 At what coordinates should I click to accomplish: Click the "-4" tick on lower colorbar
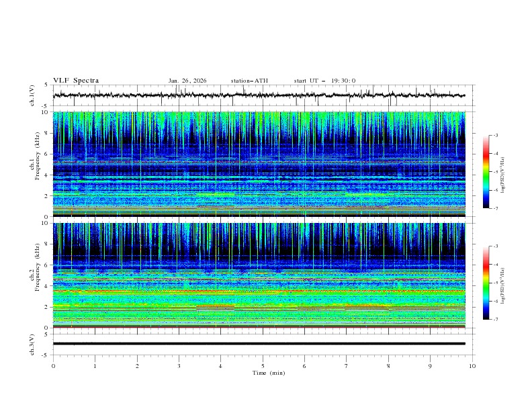(x=496, y=265)
